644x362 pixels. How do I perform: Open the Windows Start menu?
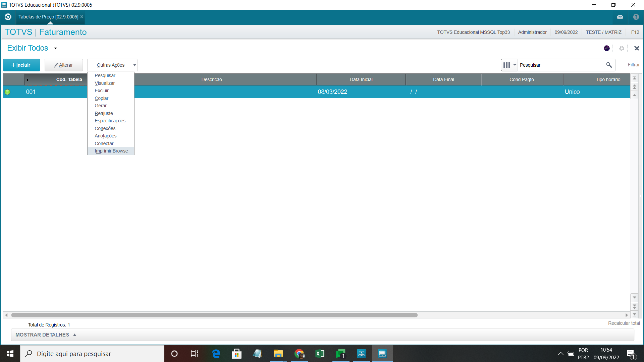[x=10, y=354]
